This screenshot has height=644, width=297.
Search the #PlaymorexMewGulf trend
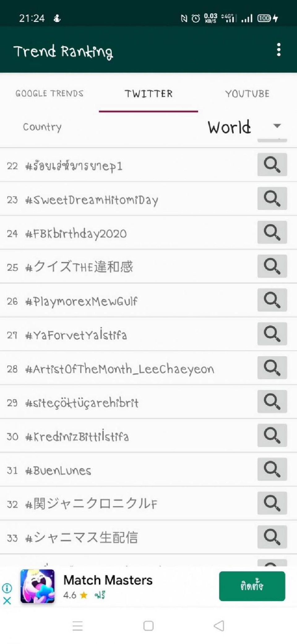click(x=272, y=300)
